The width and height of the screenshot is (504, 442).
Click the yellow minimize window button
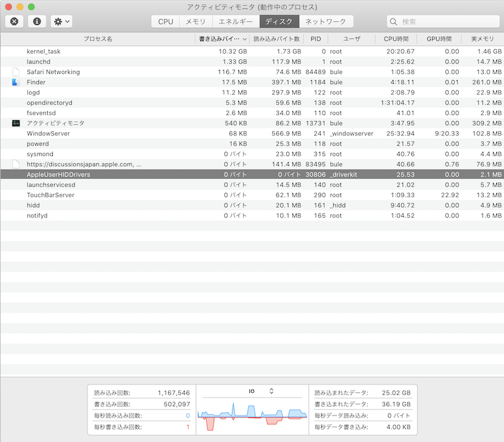click(x=21, y=6)
